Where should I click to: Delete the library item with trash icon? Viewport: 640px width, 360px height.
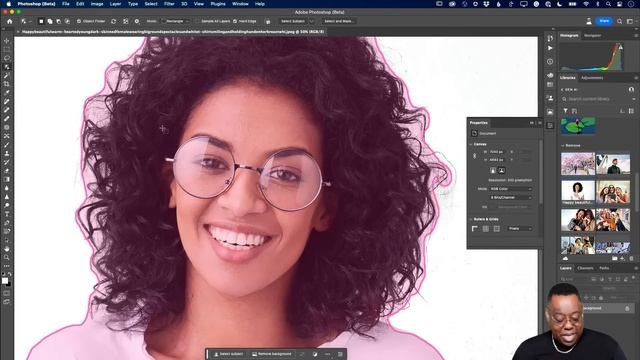point(631,258)
